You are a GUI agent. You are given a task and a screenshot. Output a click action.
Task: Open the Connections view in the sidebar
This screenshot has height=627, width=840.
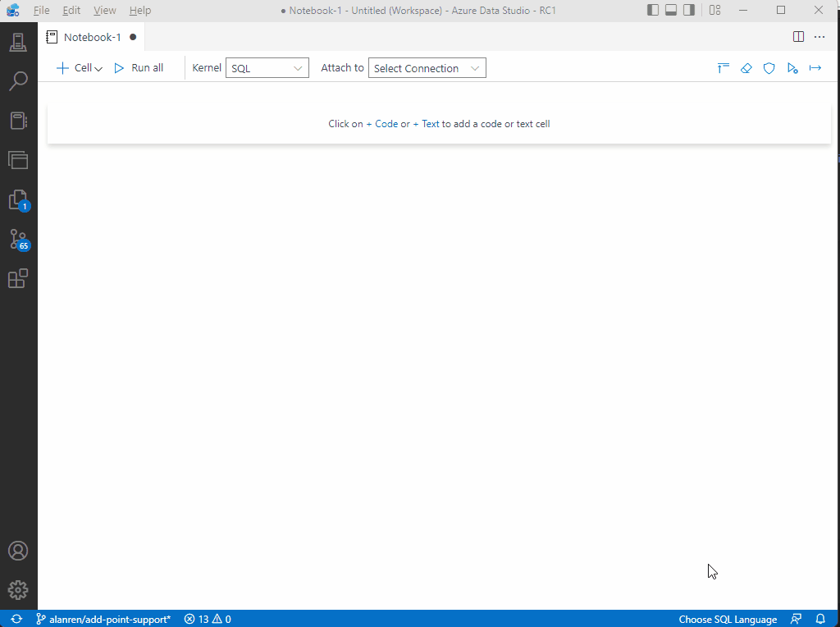(x=18, y=41)
